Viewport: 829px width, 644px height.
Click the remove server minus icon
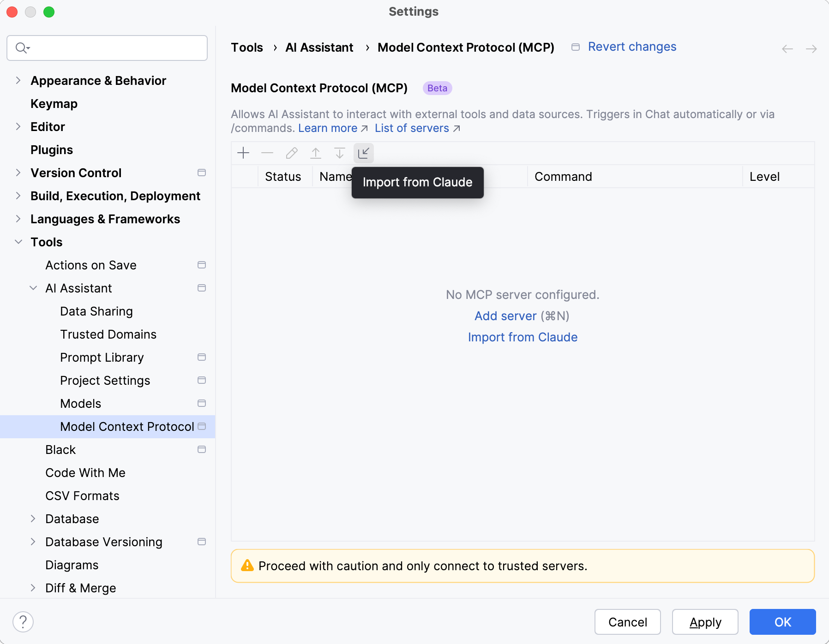click(267, 153)
